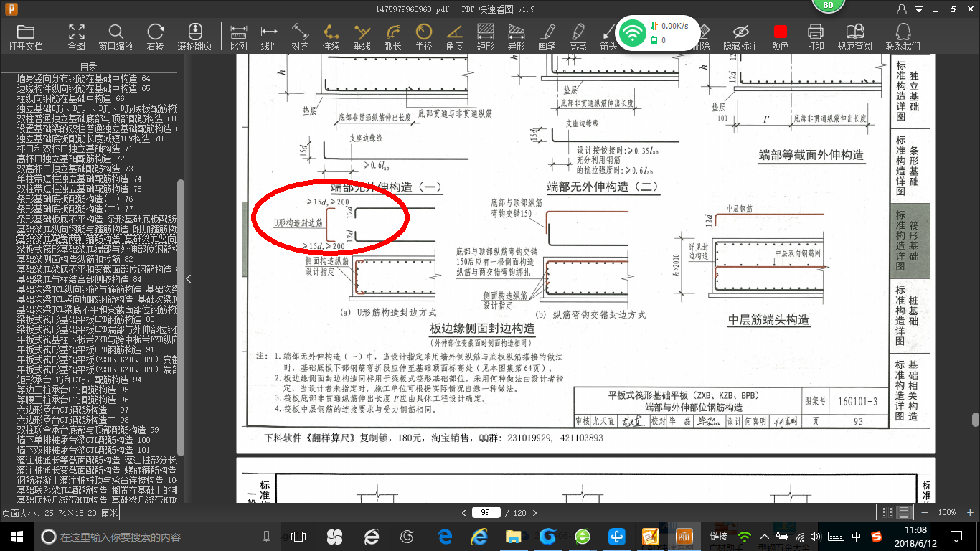Viewport: 980px width, 551px height.
Task: Click the 页面大小 status bar text
Action: coord(60,513)
